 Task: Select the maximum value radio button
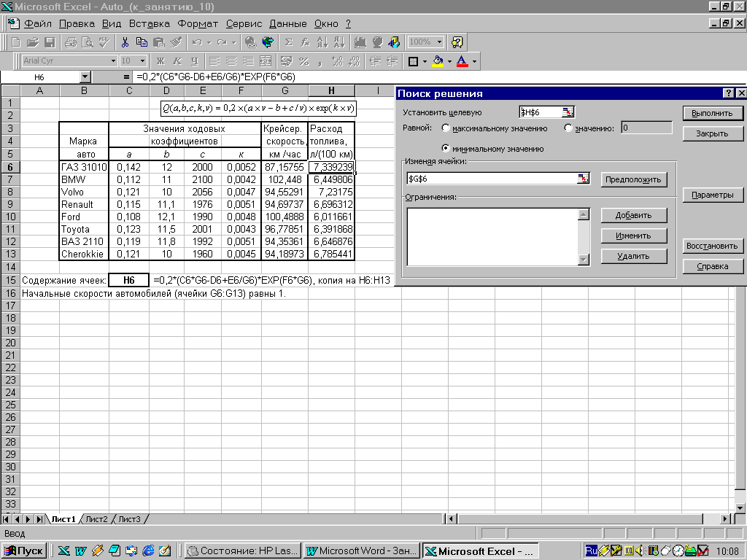click(446, 128)
